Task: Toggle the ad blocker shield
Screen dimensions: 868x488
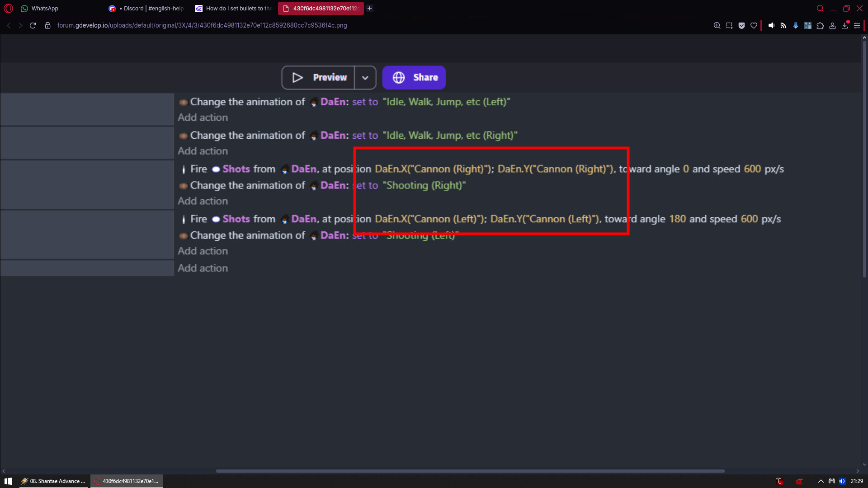Action: pyautogui.click(x=741, y=26)
